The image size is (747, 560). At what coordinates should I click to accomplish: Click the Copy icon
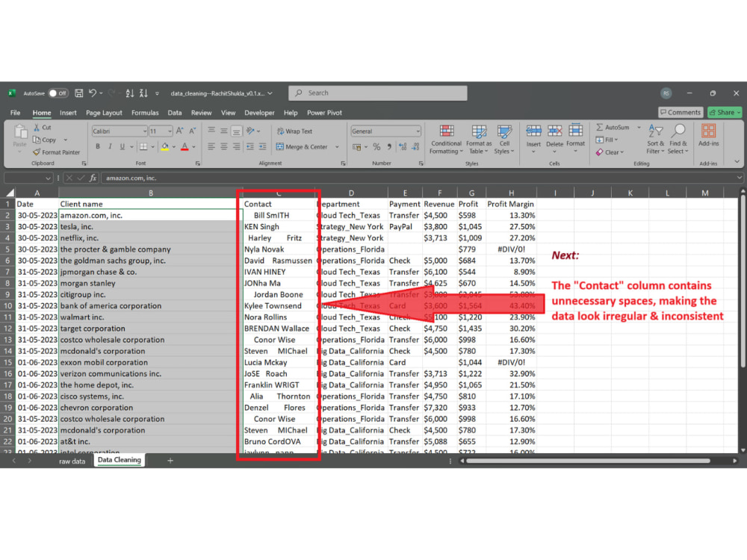37,140
